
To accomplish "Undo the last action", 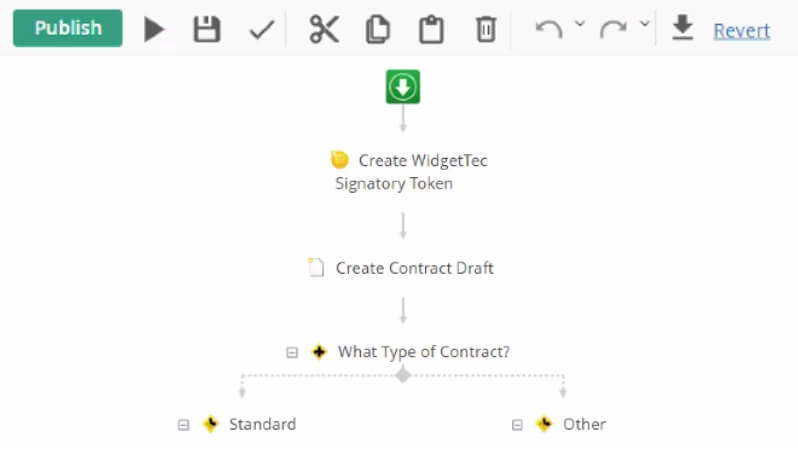I will (x=549, y=29).
